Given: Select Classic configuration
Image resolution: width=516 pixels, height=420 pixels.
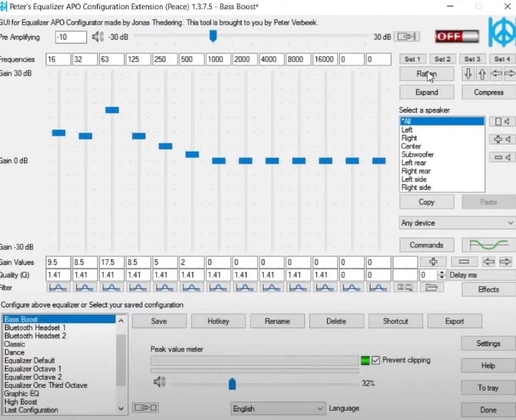Looking at the screenshot, I should [x=14, y=344].
